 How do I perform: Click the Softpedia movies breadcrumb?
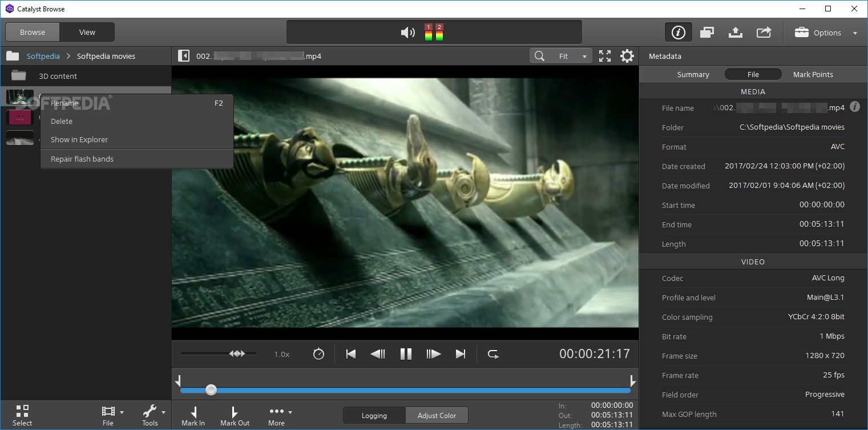click(x=106, y=56)
